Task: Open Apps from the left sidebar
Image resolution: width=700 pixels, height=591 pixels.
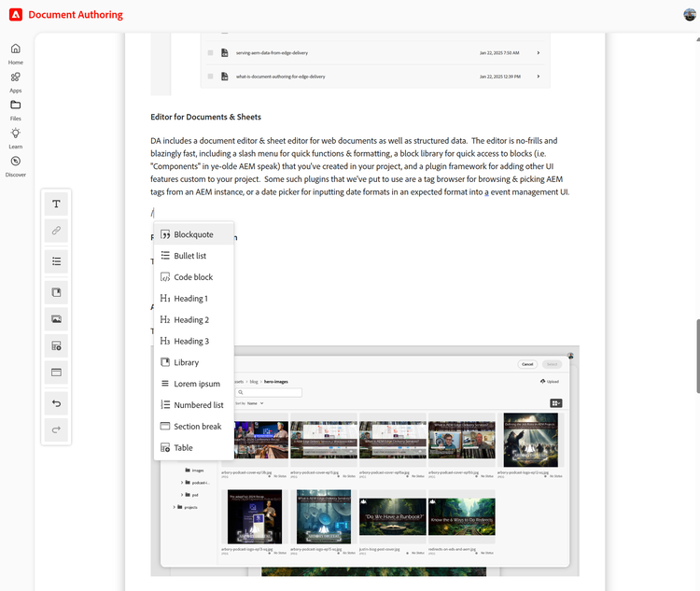Action: (16, 81)
